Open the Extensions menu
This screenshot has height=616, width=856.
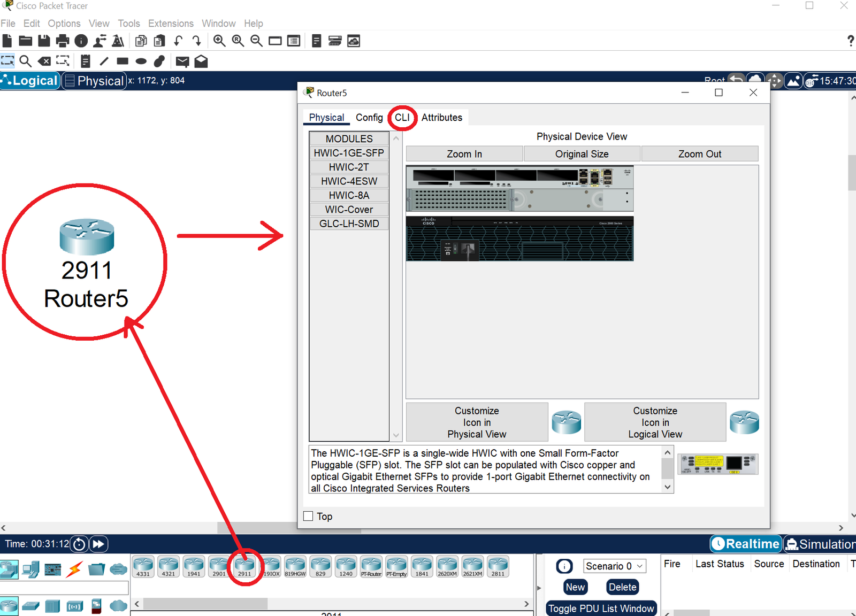[x=171, y=24]
